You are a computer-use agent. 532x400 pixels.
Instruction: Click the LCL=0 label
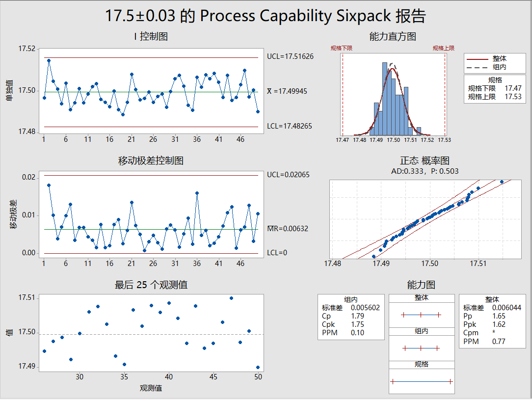[277, 253]
